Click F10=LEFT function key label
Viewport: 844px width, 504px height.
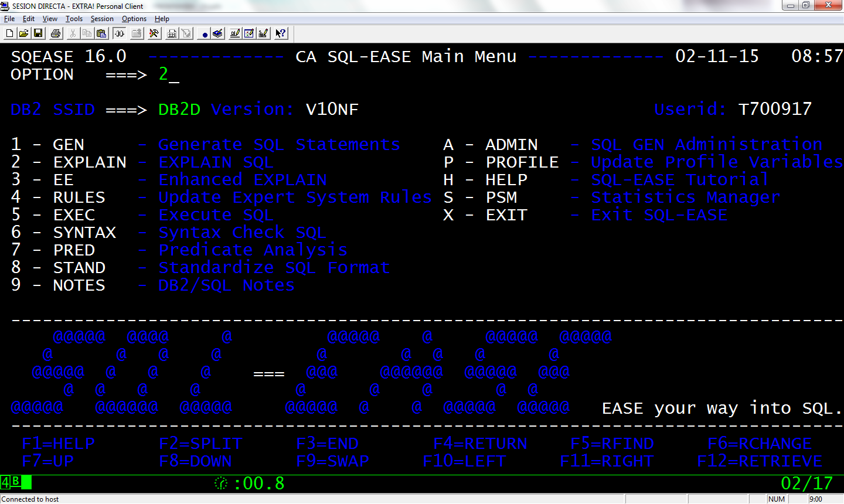point(464,461)
